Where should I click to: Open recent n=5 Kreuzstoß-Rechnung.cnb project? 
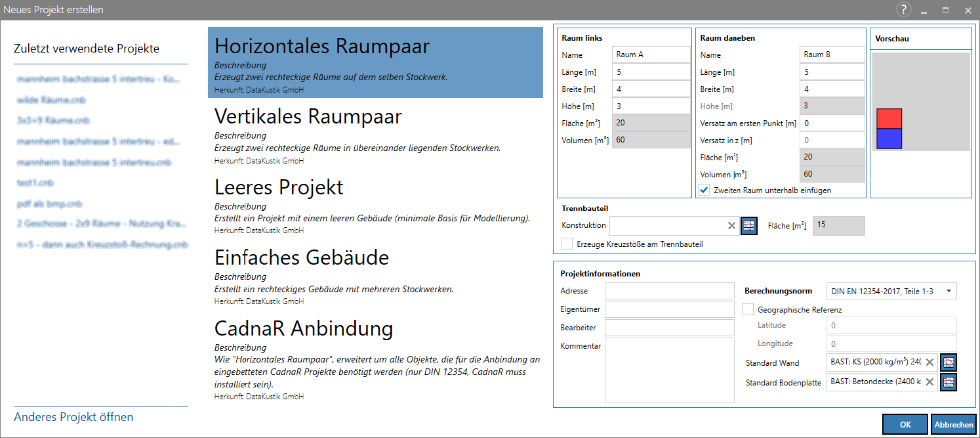click(102, 244)
